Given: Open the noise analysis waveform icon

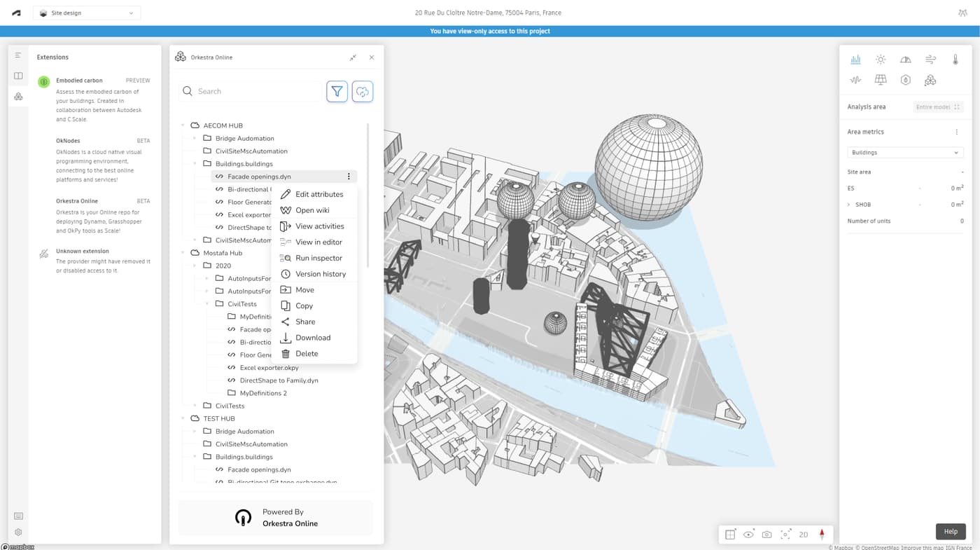Looking at the screenshot, I should pos(855,80).
